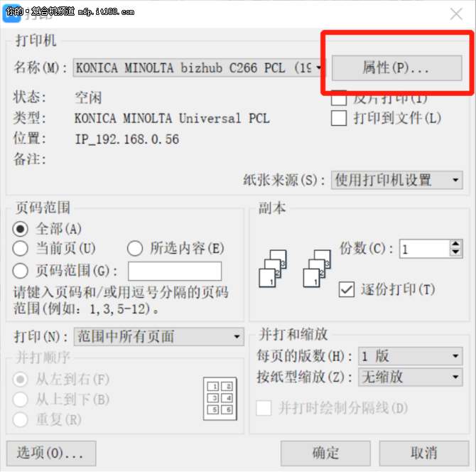Open 打印(N) range pages dropdown

click(158, 336)
